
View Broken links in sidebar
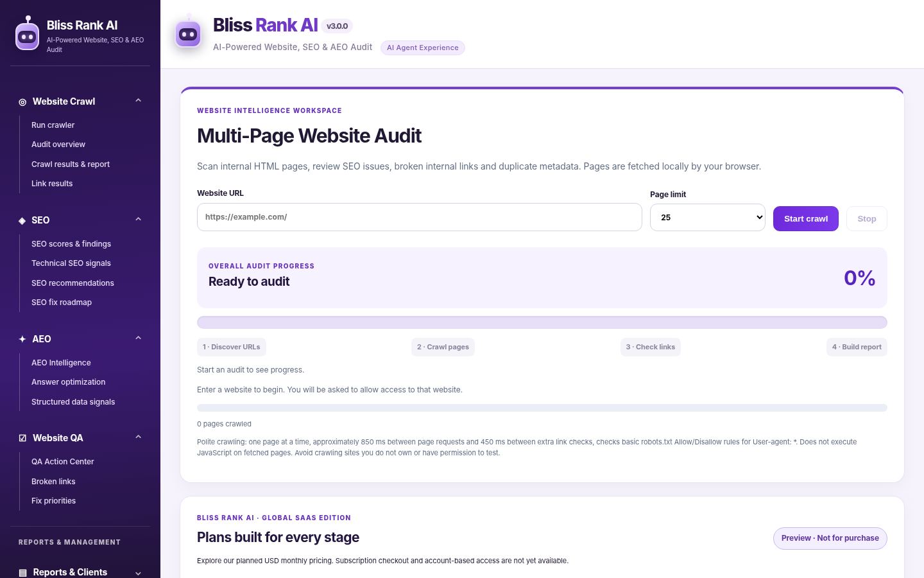(x=53, y=482)
